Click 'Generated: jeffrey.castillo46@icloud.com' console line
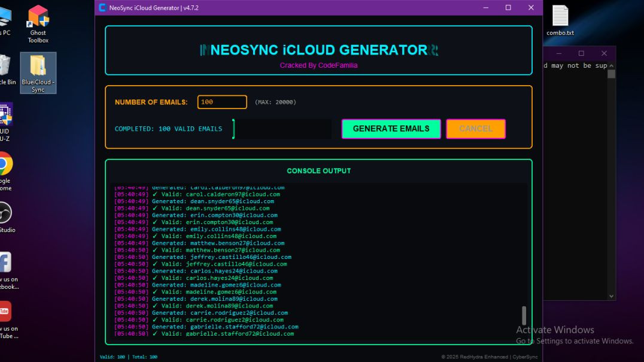 point(203,257)
